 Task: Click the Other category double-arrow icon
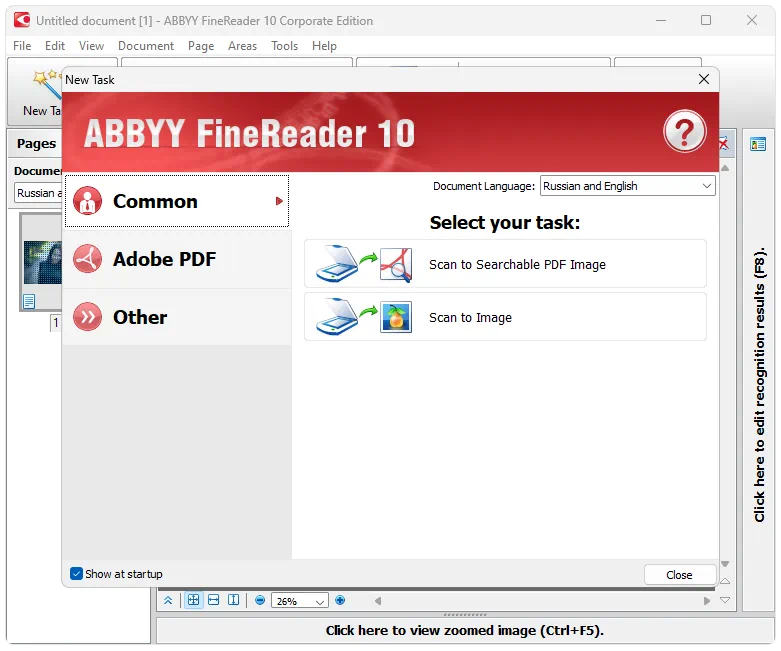[88, 317]
